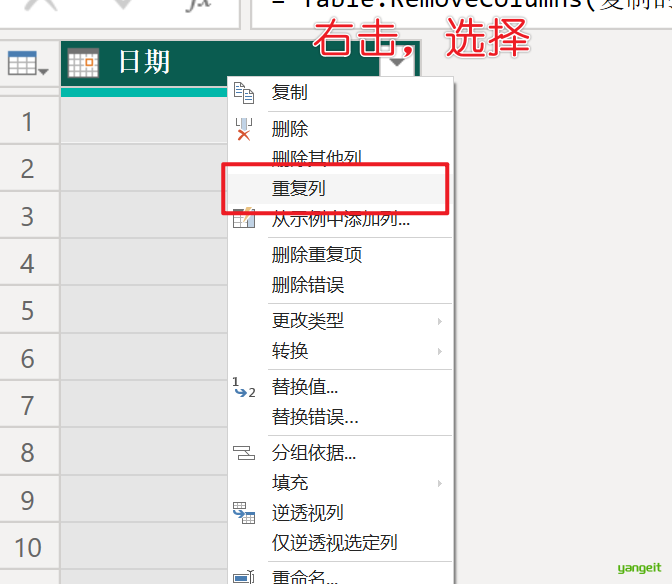
Task: Choose 删除错误 menu entry
Action: [x=308, y=285]
